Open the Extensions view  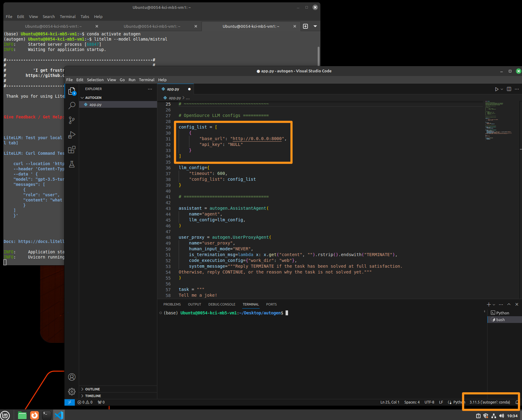pyautogui.click(x=72, y=150)
